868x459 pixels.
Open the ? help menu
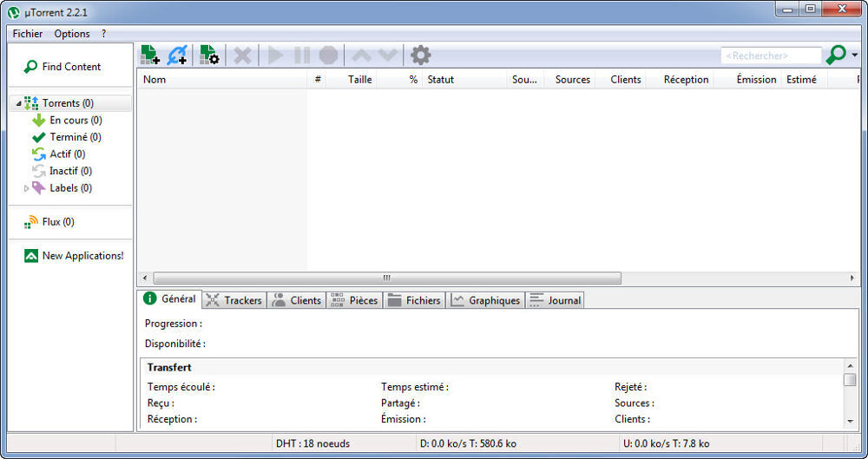[103, 34]
